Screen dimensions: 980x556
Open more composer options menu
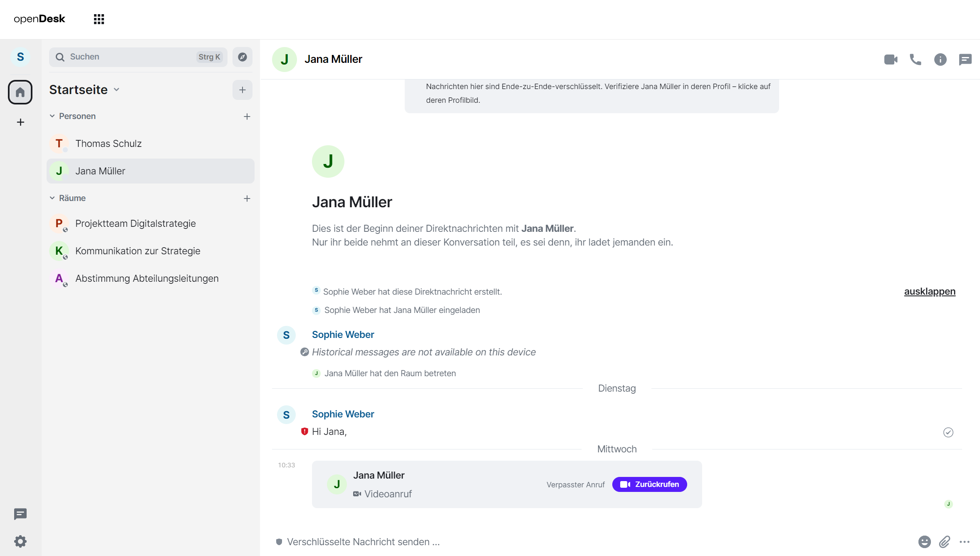pyautogui.click(x=965, y=541)
